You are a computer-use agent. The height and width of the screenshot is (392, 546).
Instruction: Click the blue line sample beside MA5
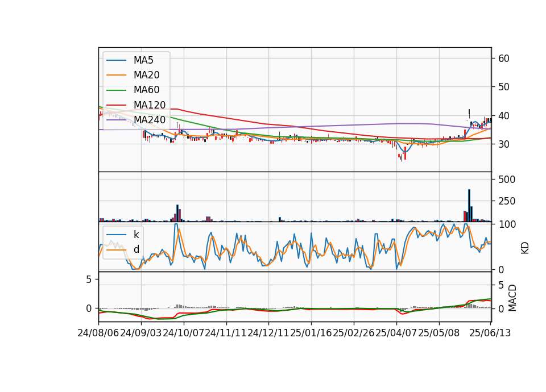116,60
